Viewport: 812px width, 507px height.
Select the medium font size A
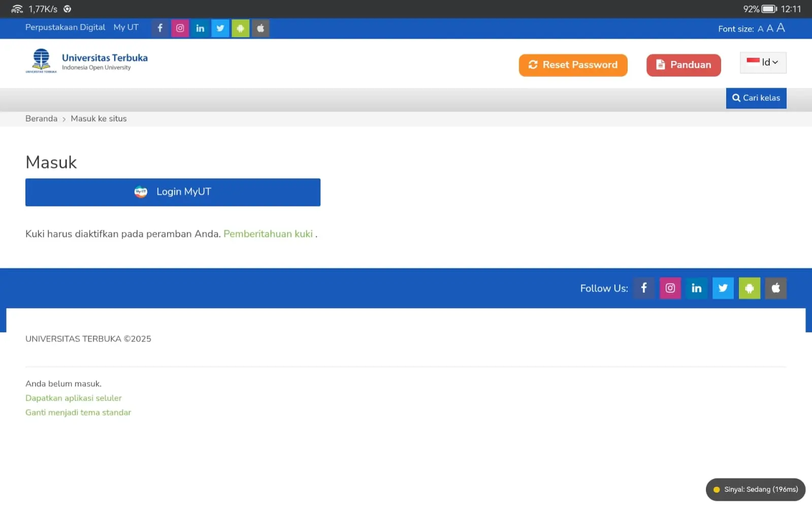point(770,28)
